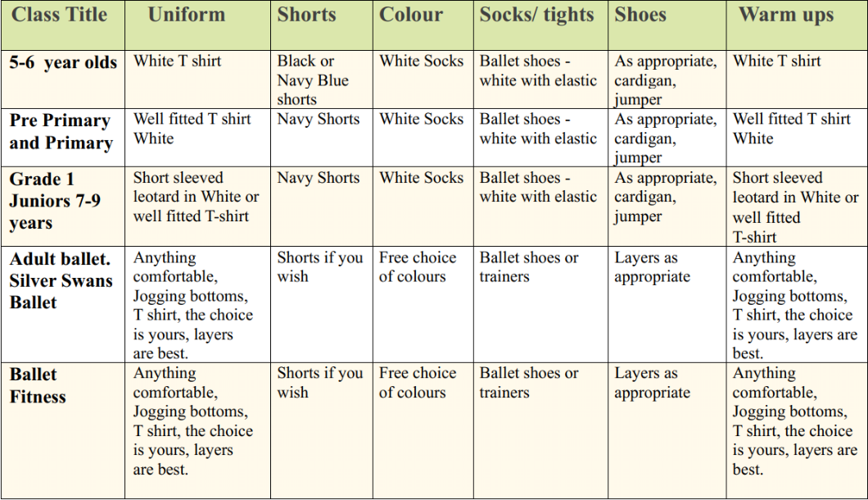Select the "Uniform" column header

pyautogui.click(x=187, y=15)
